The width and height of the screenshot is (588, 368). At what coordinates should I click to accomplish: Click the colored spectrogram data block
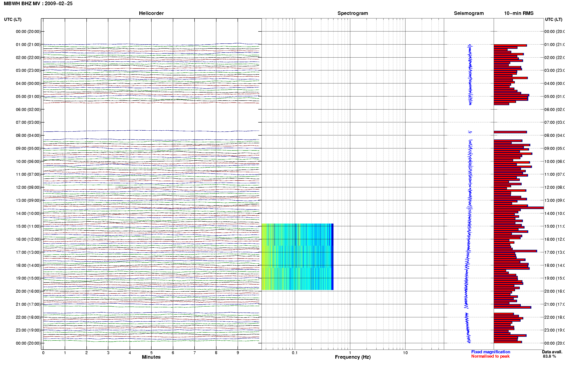click(297, 257)
